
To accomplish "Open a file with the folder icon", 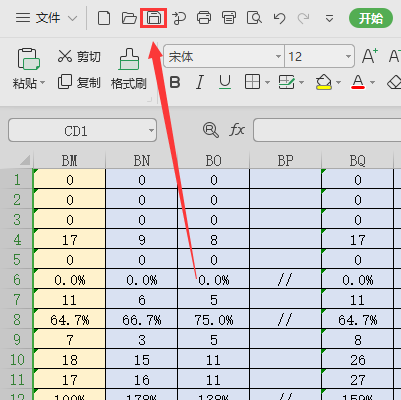I will 129,18.
